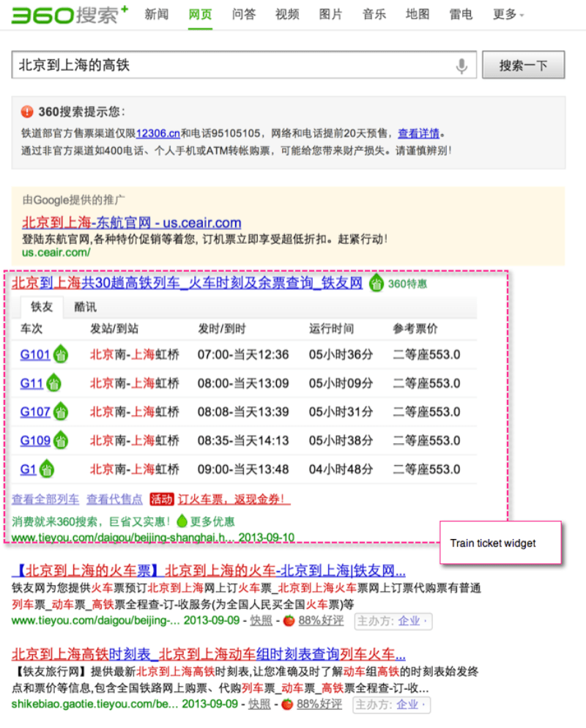Click the green discount icon beside G1

point(47,469)
